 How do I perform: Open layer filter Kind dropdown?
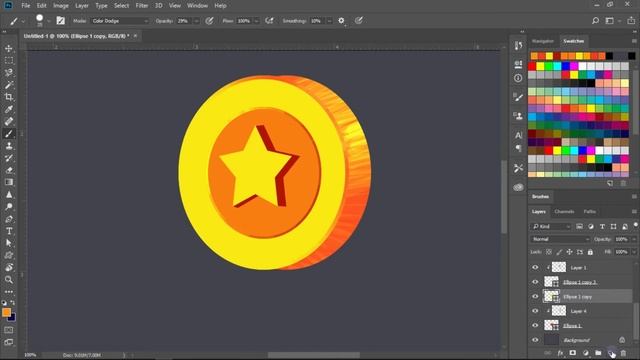click(x=551, y=227)
